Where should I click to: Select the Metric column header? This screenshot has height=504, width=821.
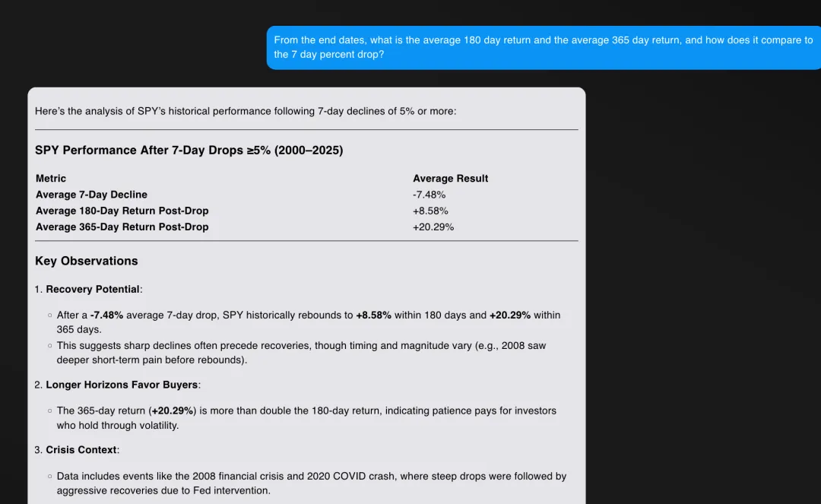[51, 179]
